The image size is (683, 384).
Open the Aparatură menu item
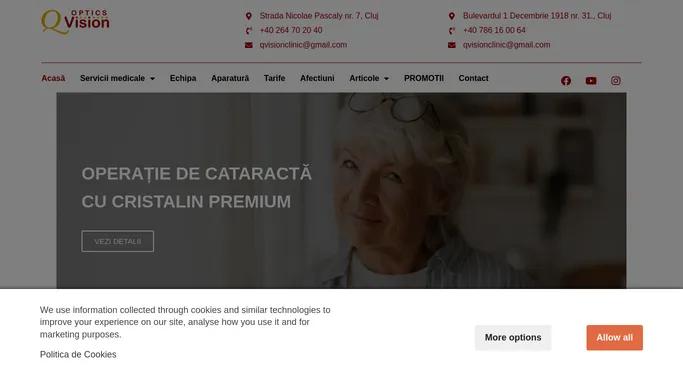click(x=230, y=78)
